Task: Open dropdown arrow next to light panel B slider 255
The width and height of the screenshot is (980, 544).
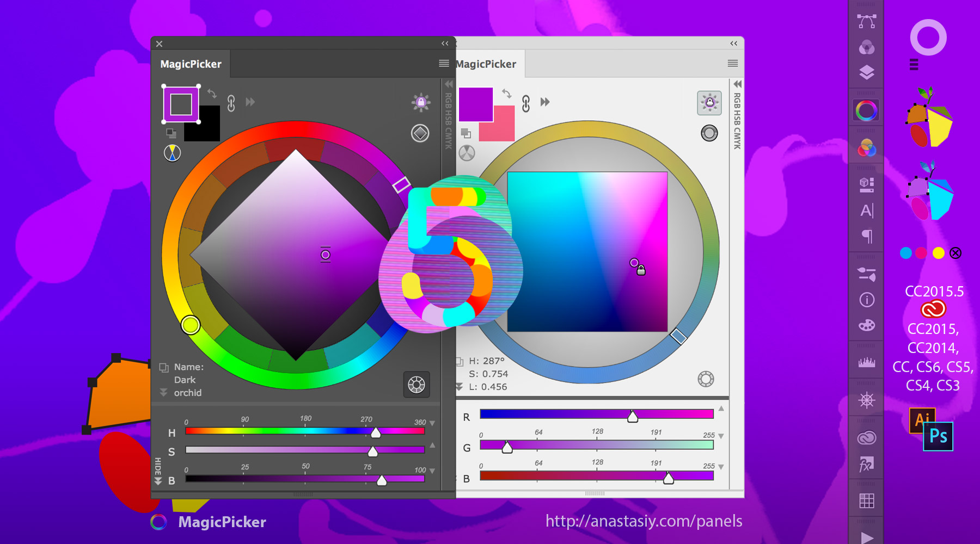Action: pyautogui.click(x=721, y=467)
